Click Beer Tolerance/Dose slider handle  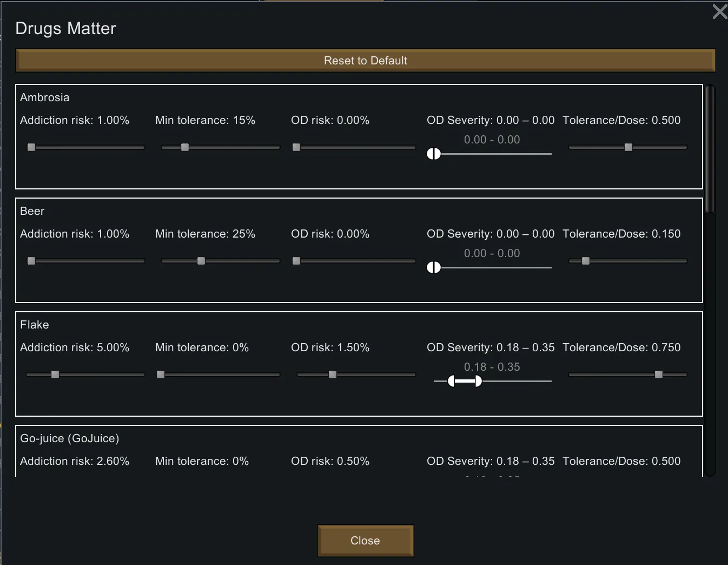[586, 261]
